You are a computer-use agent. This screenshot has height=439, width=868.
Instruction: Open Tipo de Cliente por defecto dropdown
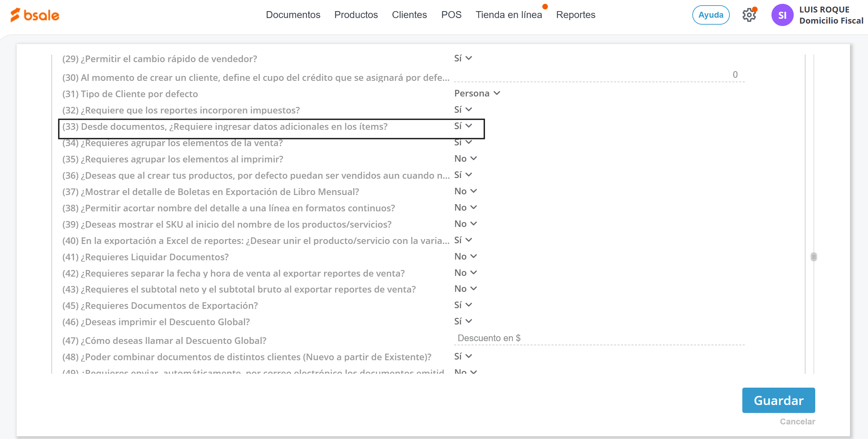point(477,93)
